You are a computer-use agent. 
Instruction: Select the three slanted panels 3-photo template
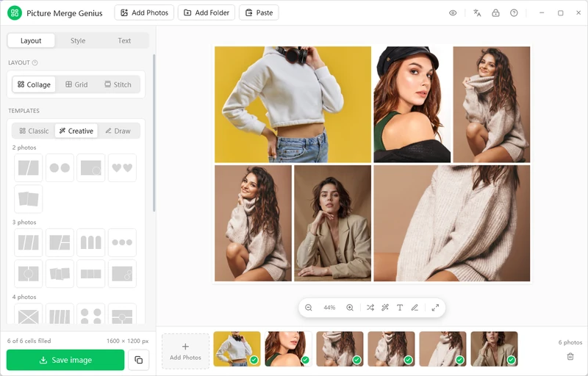29,242
